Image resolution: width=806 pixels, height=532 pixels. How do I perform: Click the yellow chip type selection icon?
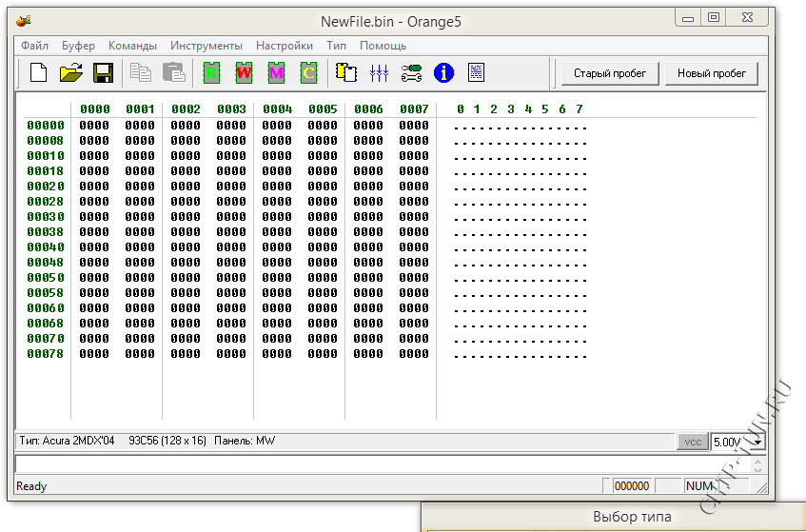coord(346,72)
